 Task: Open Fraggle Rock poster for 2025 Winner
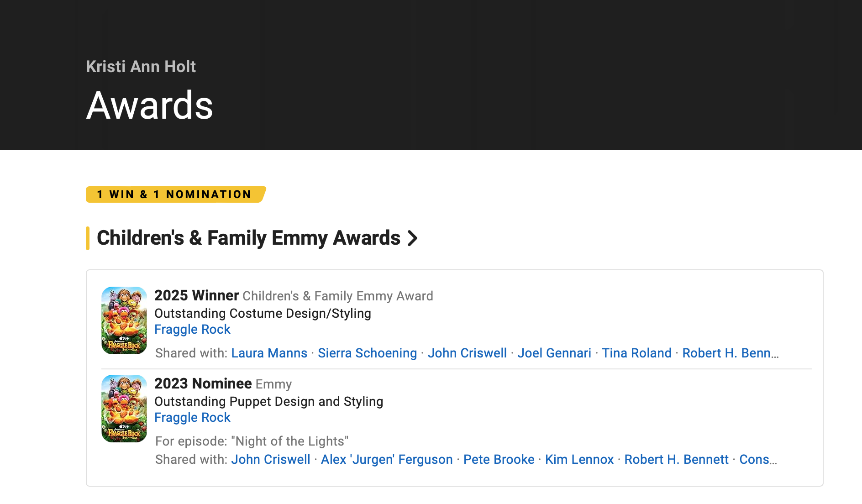point(124,320)
